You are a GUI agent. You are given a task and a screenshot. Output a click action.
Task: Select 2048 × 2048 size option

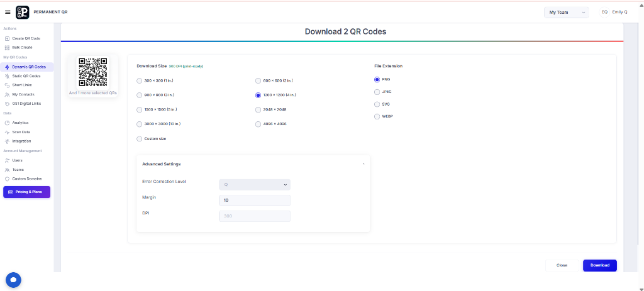[258, 109]
